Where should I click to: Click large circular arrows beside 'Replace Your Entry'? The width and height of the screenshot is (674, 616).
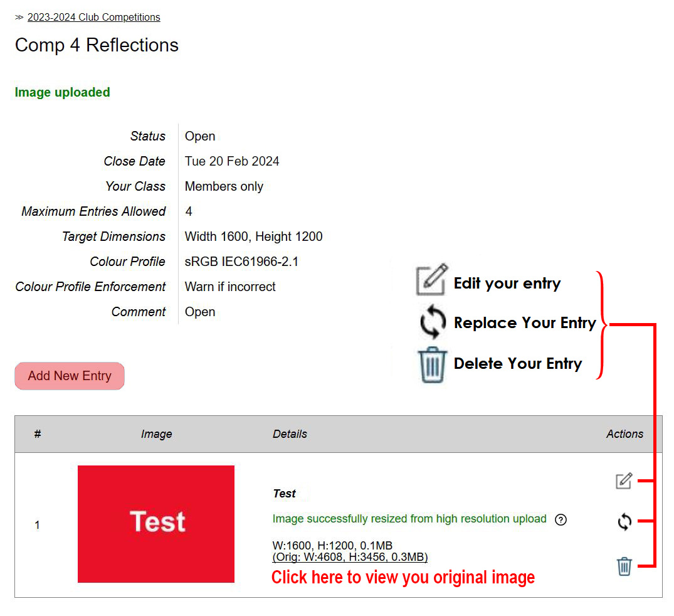click(x=433, y=322)
